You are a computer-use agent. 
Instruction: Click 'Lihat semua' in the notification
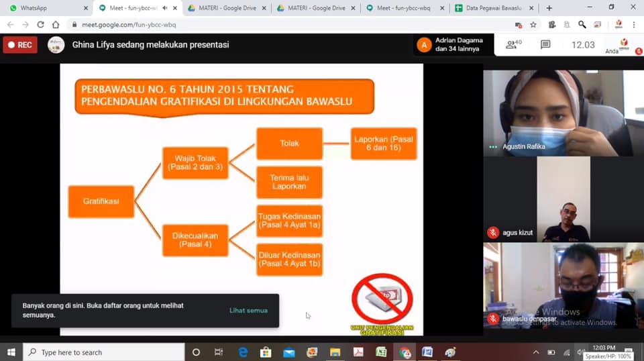coord(248,311)
